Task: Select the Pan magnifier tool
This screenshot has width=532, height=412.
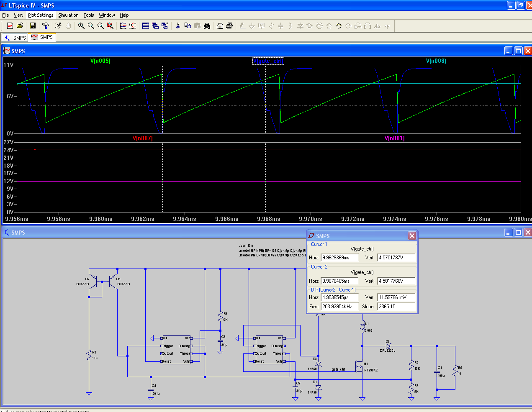Action: pos(91,26)
